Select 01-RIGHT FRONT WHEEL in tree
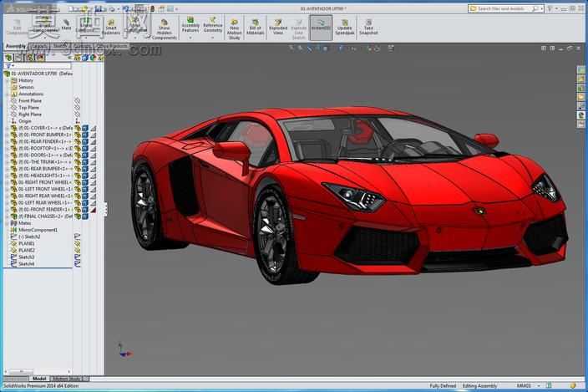 tap(44, 182)
